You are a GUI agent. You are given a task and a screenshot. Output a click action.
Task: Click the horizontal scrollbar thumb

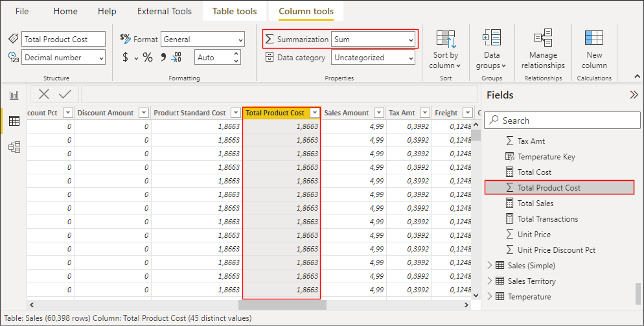pos(282,305)
